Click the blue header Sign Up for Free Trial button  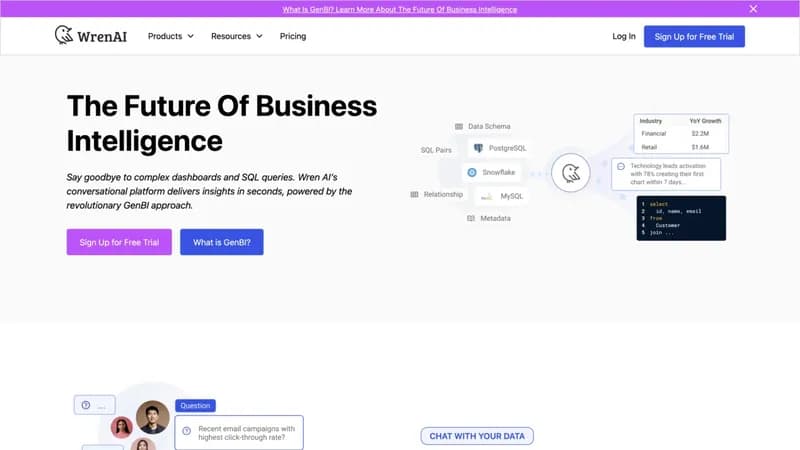point(694,37)
